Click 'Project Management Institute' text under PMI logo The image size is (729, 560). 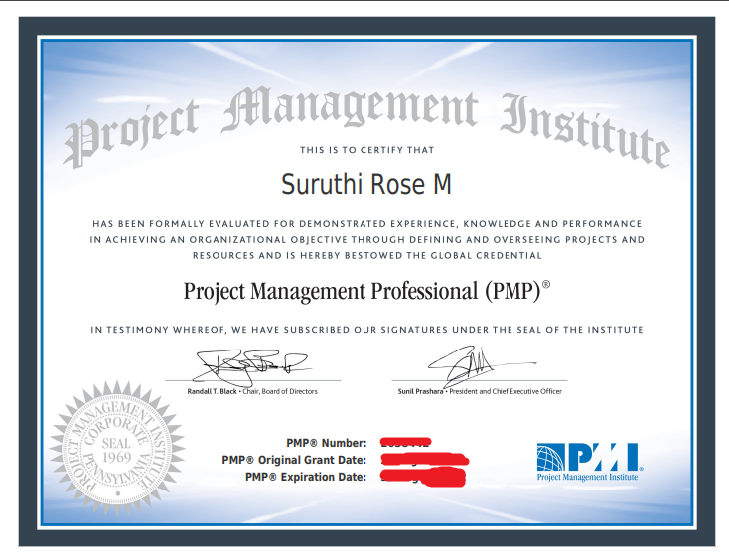point(587,477)
